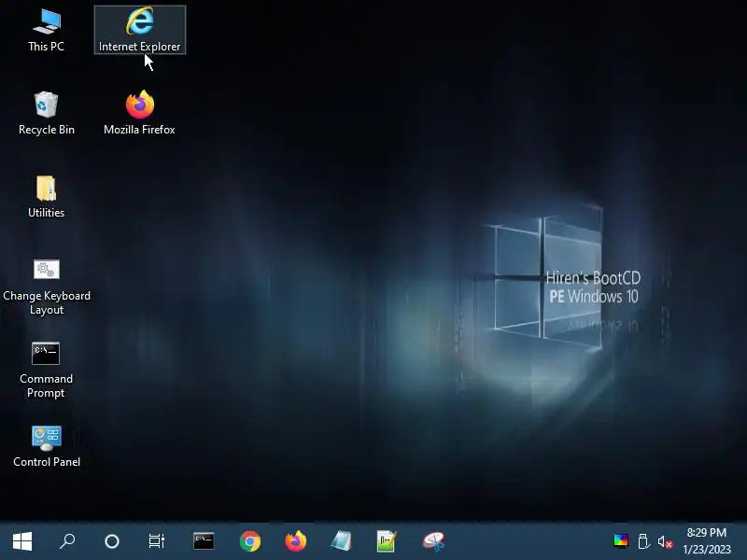Launch Firefox from the taskbar
This screenshot has height=560, width=747.
coord(296,541)
